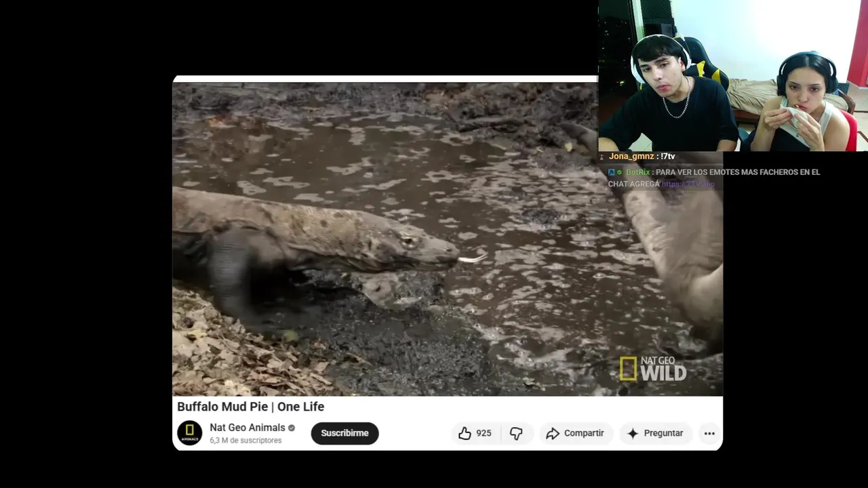This screenshot has height=488, width=868.
Task: Click the Compartir share button
Action: [x=576, y=433]
